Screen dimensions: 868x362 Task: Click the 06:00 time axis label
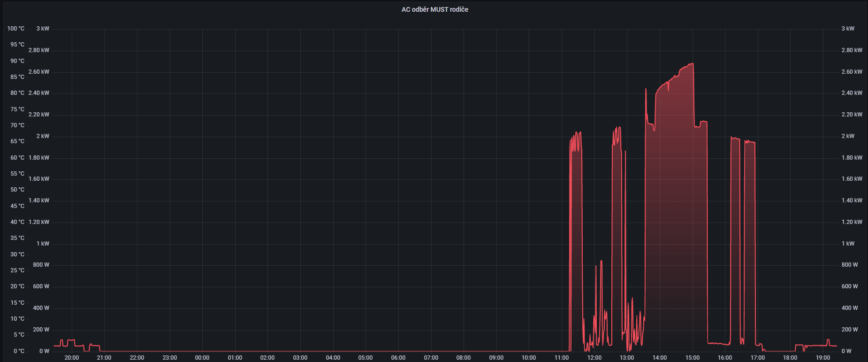pyautogui.click(x=398, y=358)
